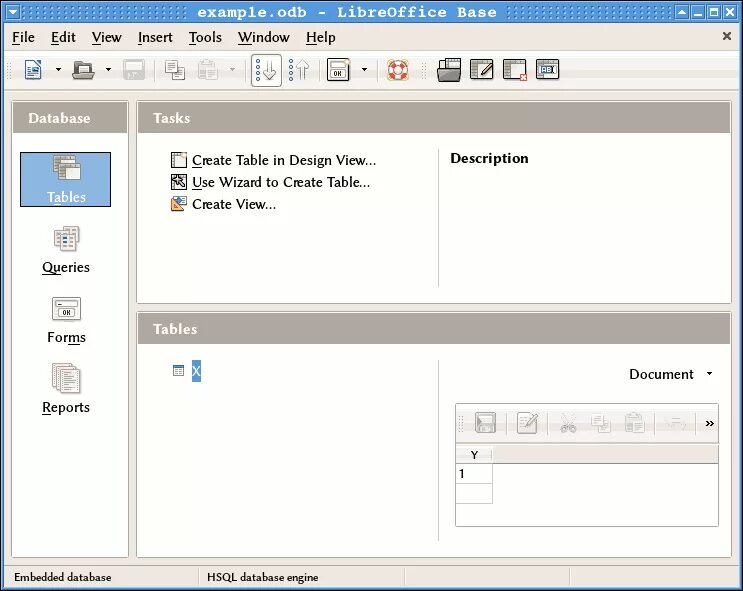Open the Document preview mode dropdown
743x591 pixels.
(x=671, y=374)
